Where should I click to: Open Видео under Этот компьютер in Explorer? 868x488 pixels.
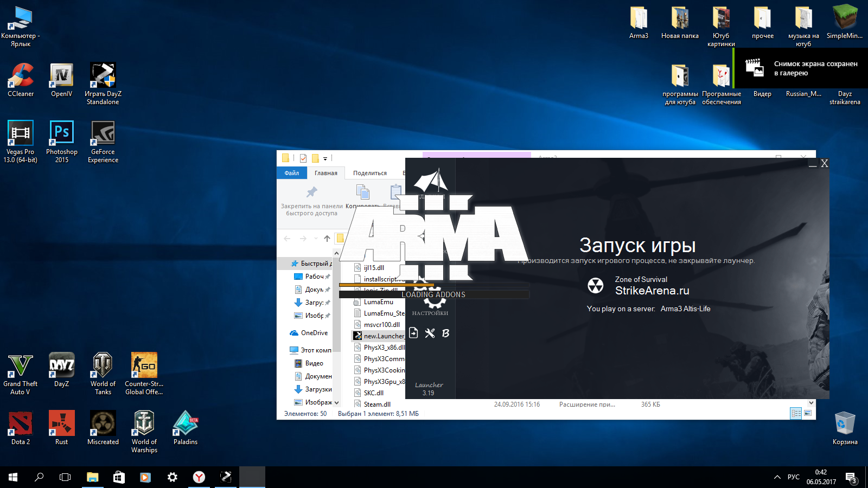pos(309,363)
